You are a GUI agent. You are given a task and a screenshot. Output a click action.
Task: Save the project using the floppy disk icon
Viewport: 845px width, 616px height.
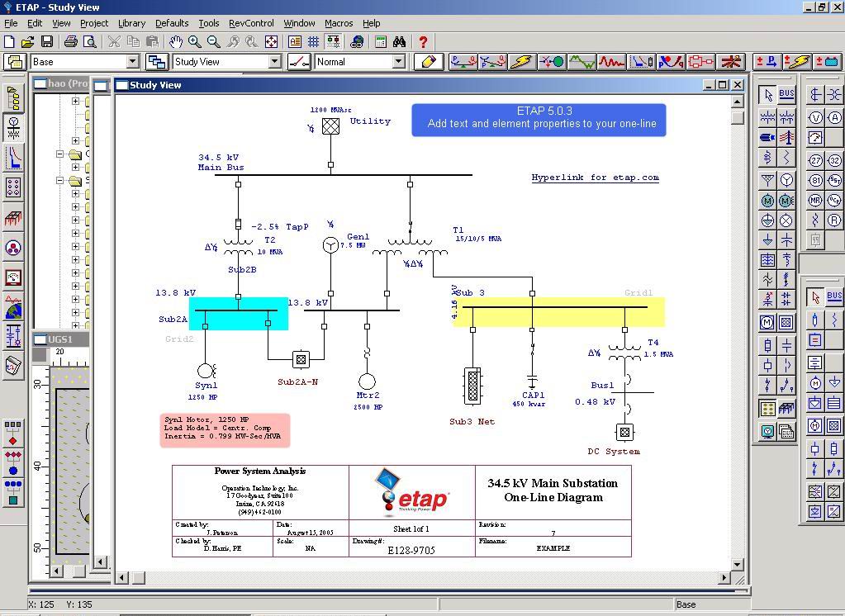coord(47,41)
